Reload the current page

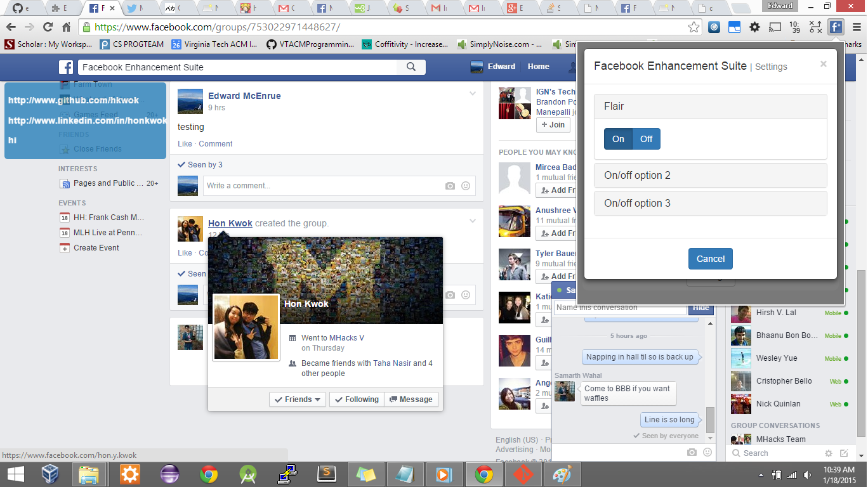(x=48, y=27)
